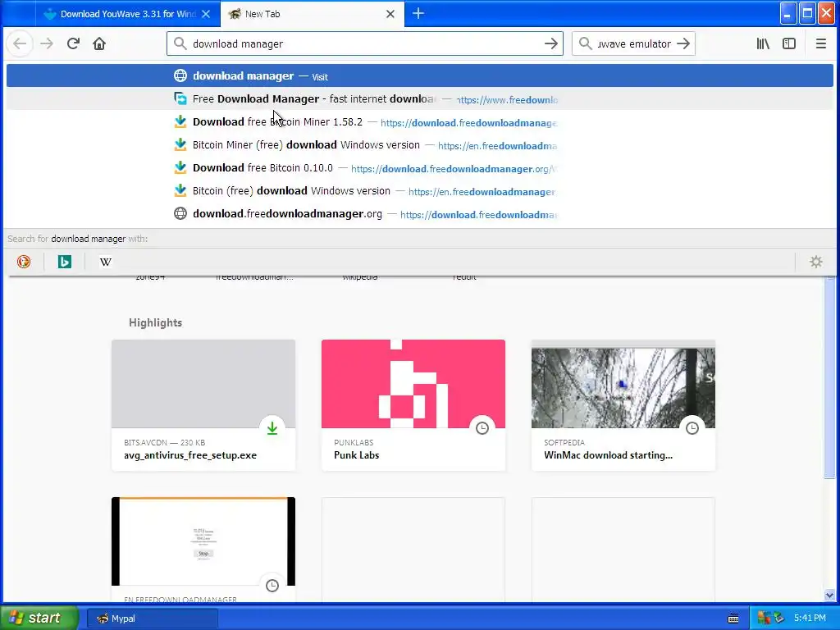Screen dimensions: 840x630
Task: Search with Bing engine icon
Action: coord(64,262)
